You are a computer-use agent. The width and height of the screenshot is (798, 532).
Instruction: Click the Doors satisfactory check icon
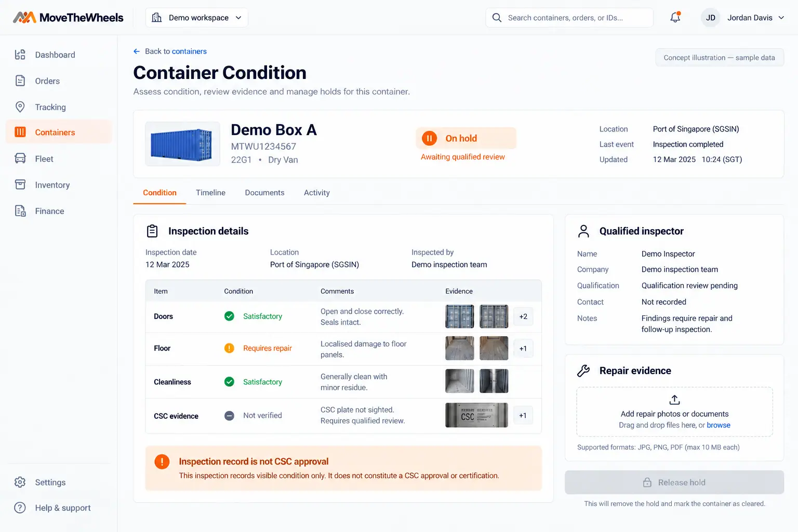229,316
